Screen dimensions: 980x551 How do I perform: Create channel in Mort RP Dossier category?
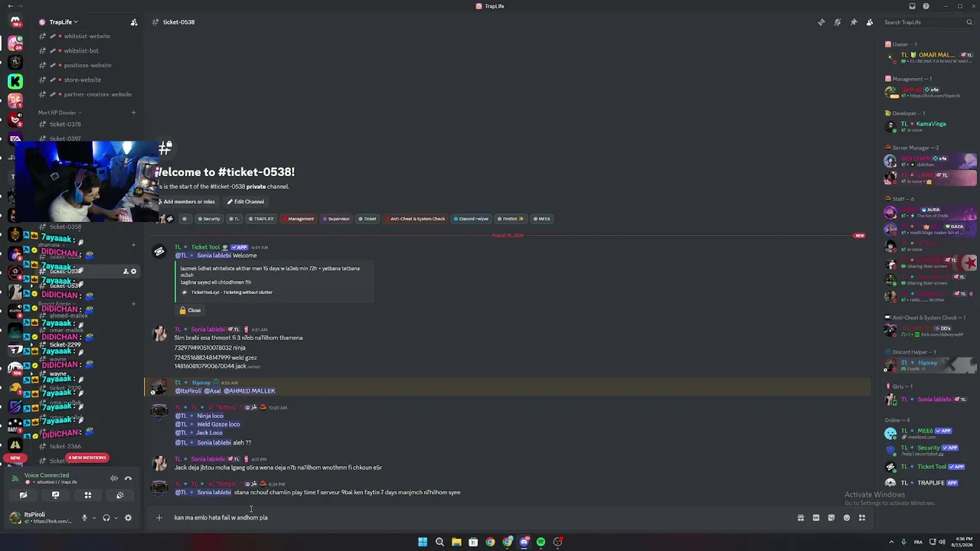click(133, 112)
